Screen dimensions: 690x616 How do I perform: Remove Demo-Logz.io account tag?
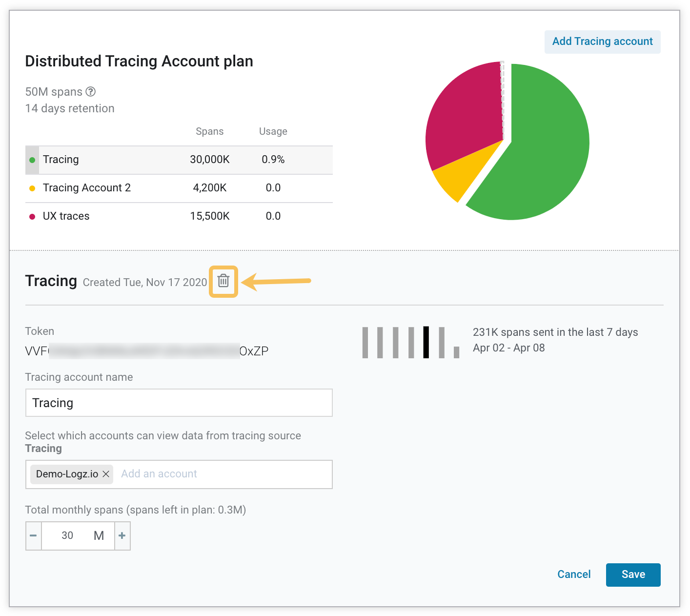[106, 474]
